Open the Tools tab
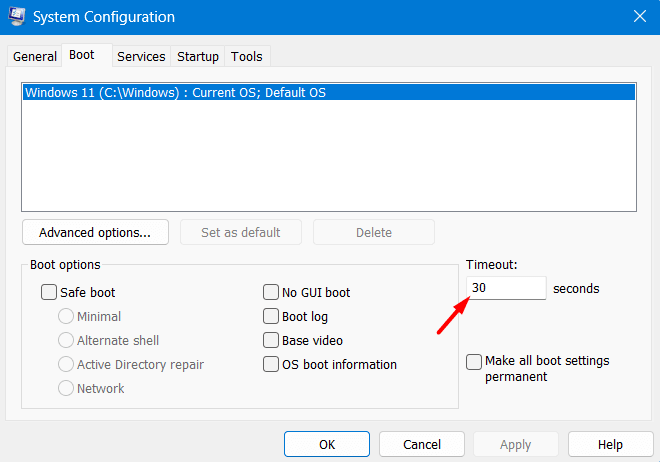Image resolution: width=660 pixels, height=462 pixels. [247, 56]
